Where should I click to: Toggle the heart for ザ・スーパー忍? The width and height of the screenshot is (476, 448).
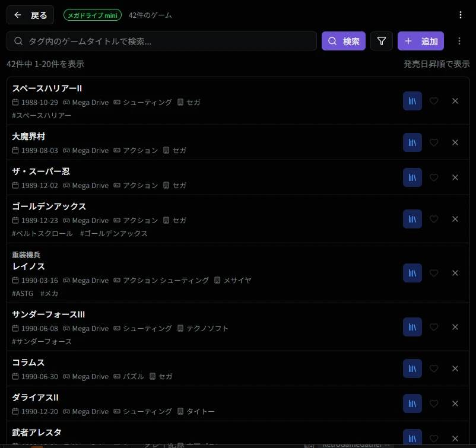[434, 177]
